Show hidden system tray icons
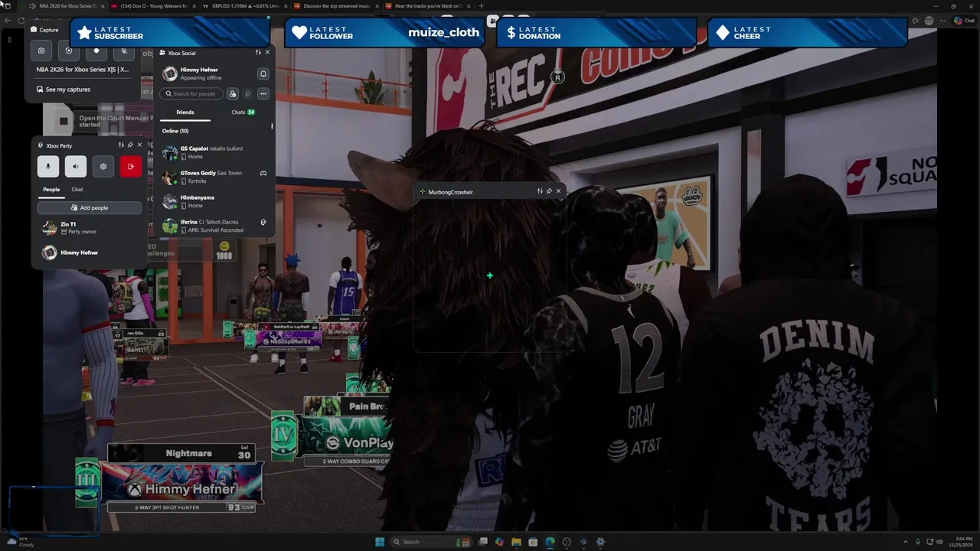 (906, 542)
